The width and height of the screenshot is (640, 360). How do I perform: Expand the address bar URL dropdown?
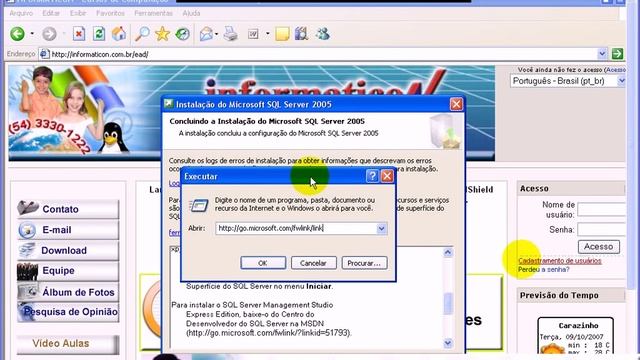pos(602,53)
